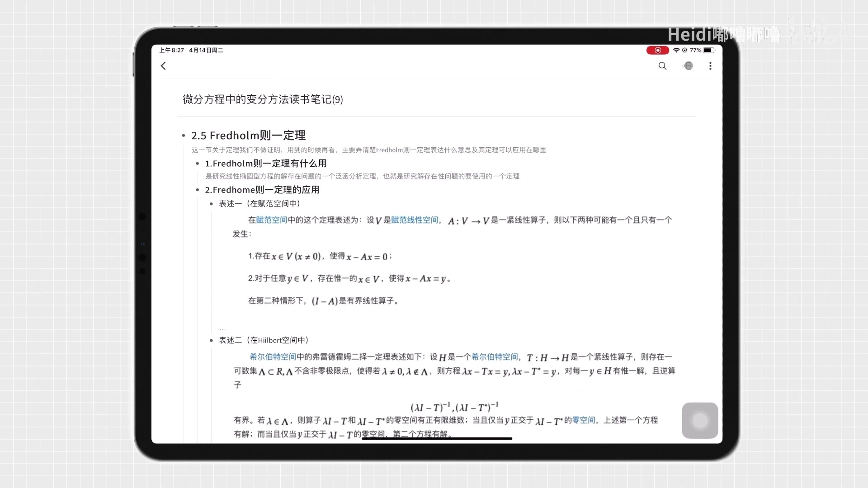Tap the document title 微分方程中的变分方法读书笔记(9)
Screen dimensions: 868x488
coord(262,99)
